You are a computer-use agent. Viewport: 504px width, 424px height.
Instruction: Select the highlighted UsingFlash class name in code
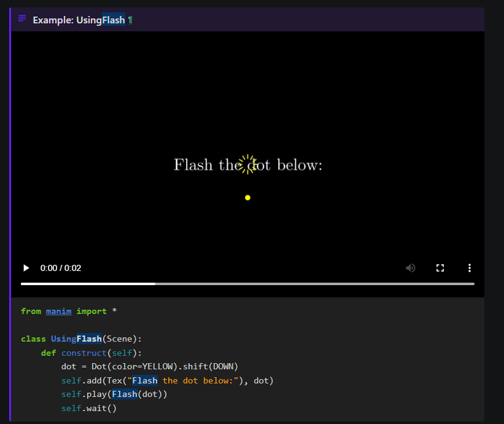[x=76, y=339]
